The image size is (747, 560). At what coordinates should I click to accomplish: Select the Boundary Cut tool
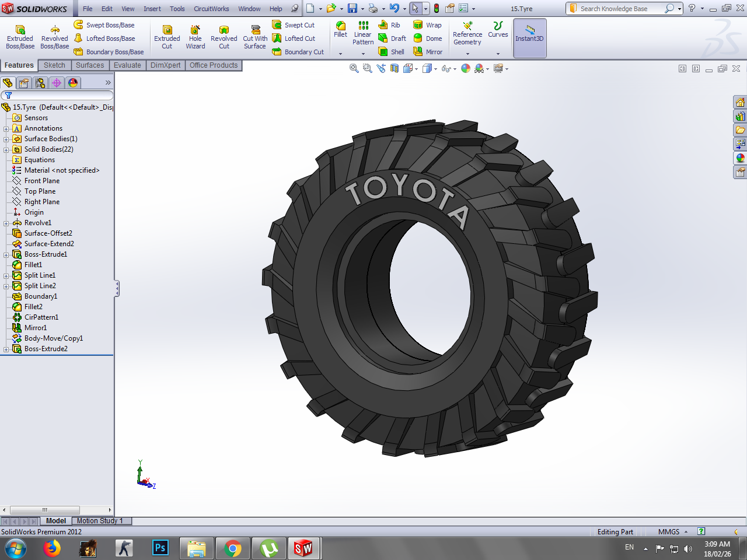tap(298, 52)
